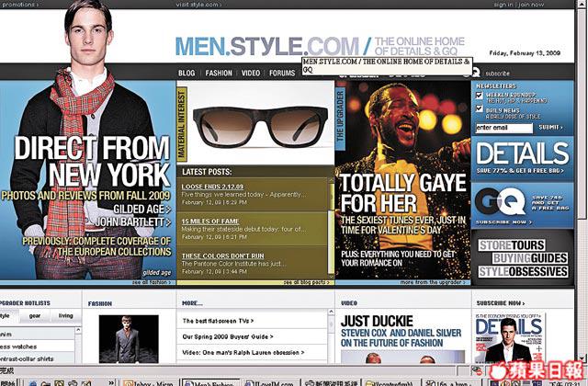The height and width of the screenshot is (386, 588).
Task: Open the Loose Ends 2.12.09 post
Action: click(212, 187)
